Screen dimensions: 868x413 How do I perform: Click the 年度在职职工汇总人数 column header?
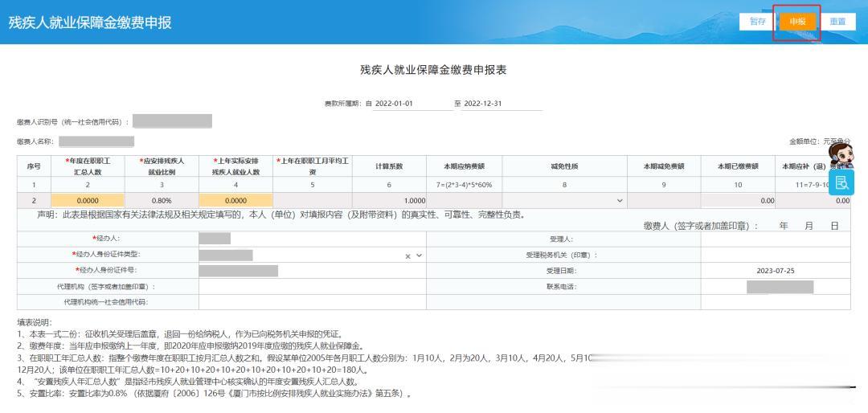click(88, 166)
